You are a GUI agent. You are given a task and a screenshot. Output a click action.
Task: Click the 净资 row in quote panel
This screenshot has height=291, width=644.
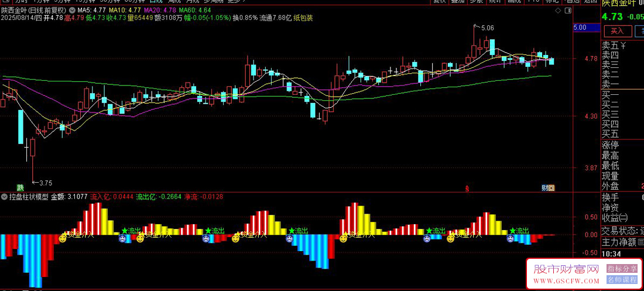click(622, 207)
